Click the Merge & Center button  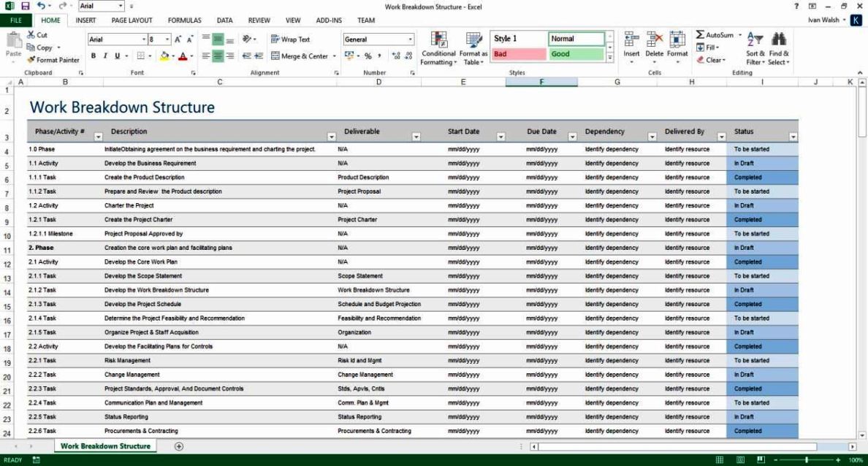tap(303, 56)
